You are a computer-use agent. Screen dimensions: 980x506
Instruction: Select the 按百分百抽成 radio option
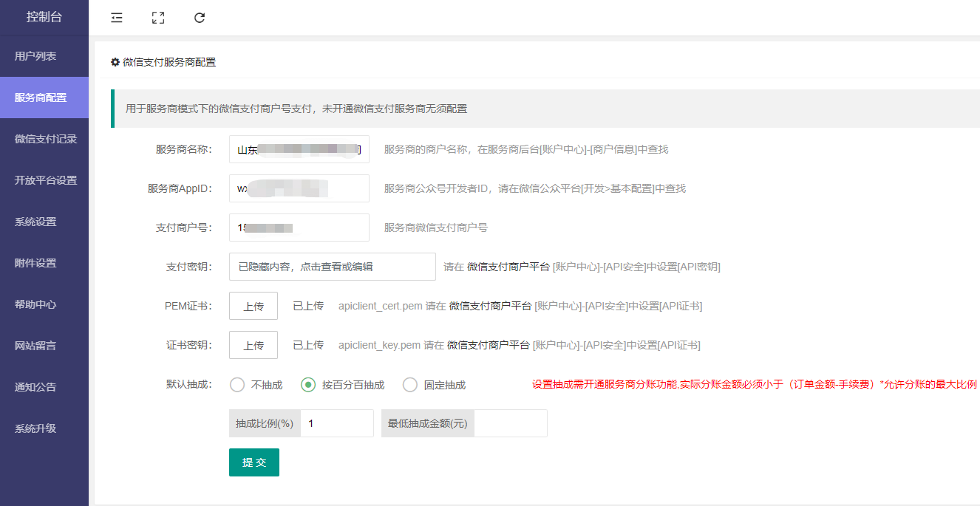click(308, 385)
